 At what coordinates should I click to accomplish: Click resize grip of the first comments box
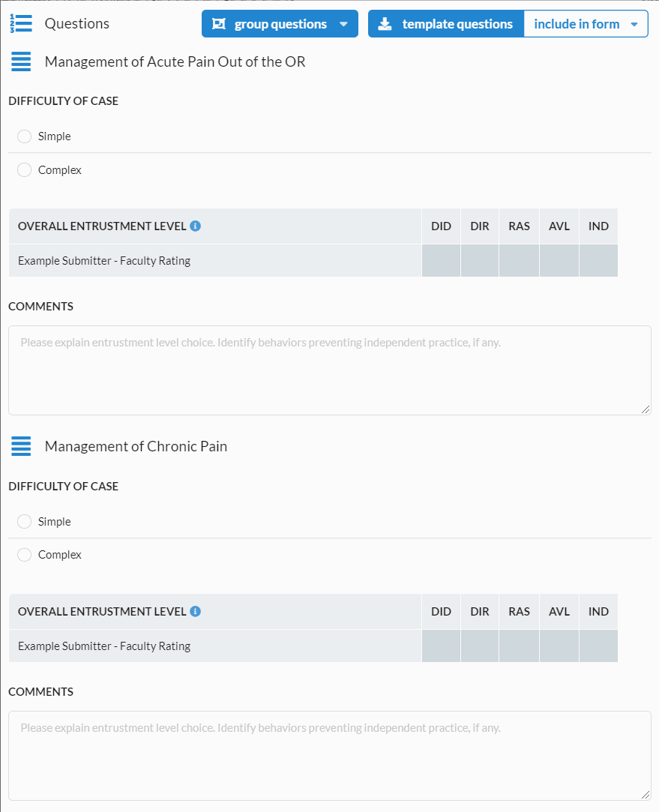(x=645, y=409)
